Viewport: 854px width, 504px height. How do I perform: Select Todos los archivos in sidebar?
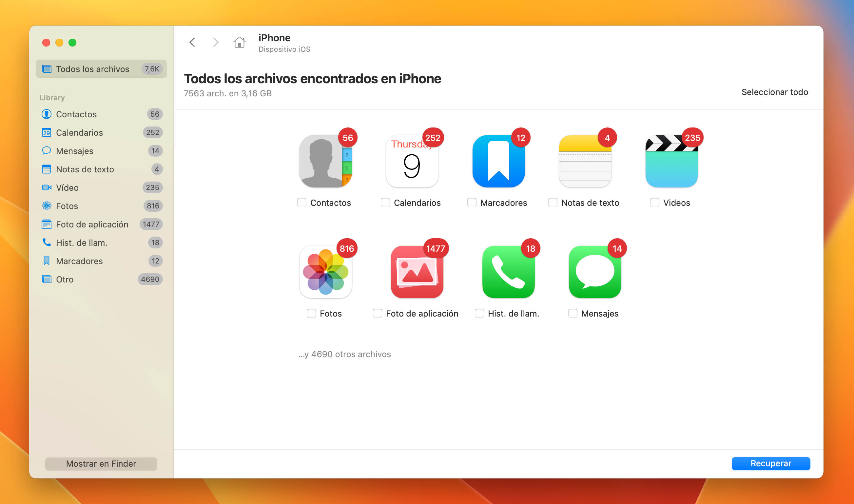coord(101,69)
